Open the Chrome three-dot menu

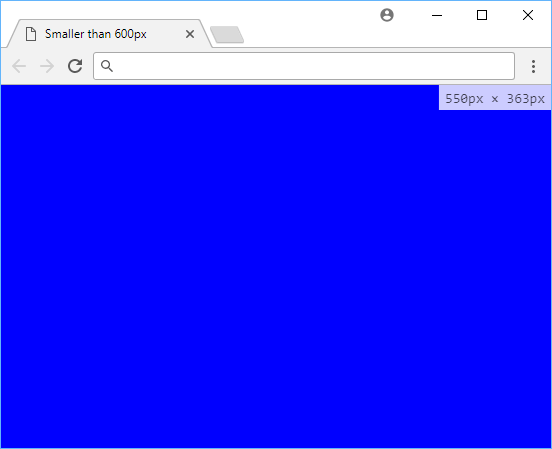(x=533, y=66)
